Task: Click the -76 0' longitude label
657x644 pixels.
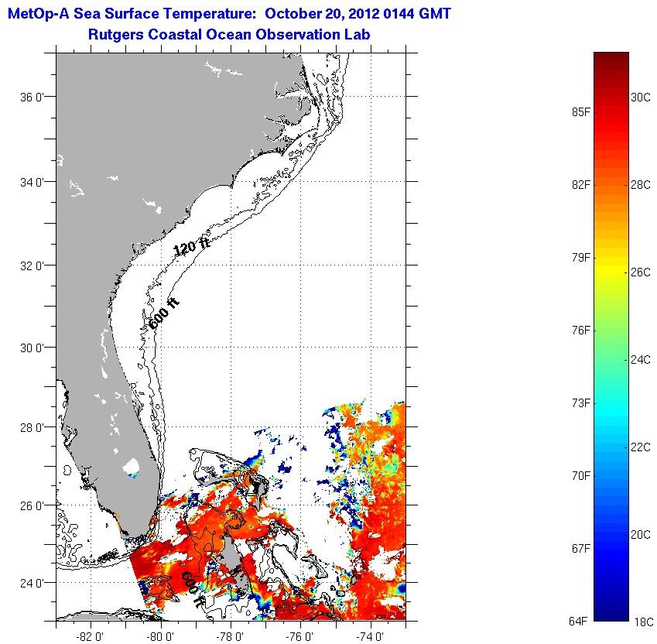Action: click(x=299, y=637)
